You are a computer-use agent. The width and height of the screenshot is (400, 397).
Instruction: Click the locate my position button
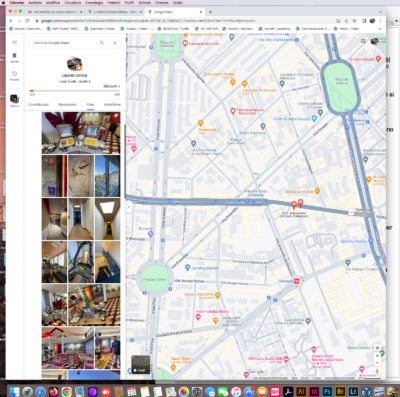(x=377, y=347)
